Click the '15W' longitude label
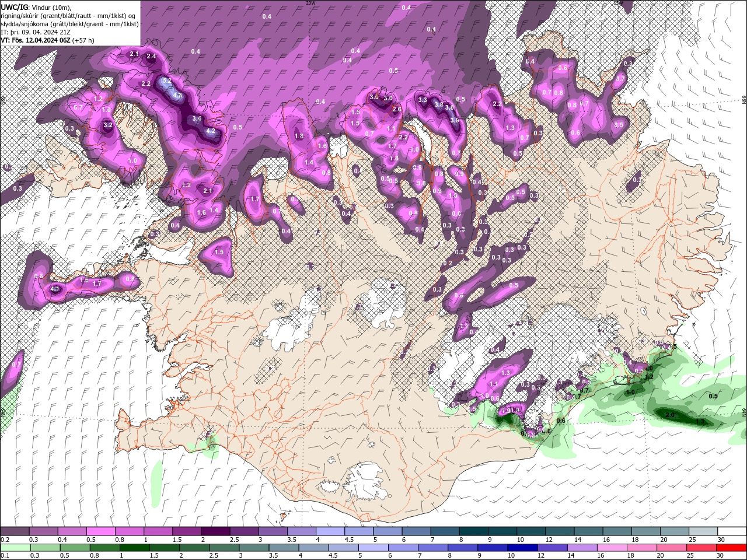 click(618, 3)
